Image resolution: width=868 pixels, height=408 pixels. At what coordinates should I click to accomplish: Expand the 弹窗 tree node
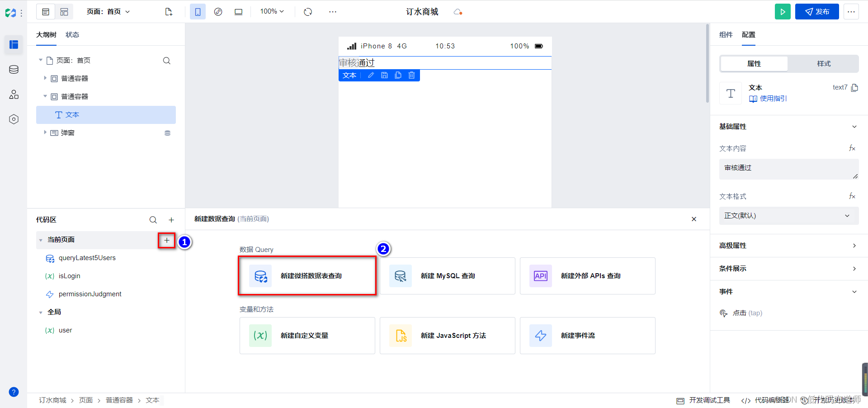point(45,133)
